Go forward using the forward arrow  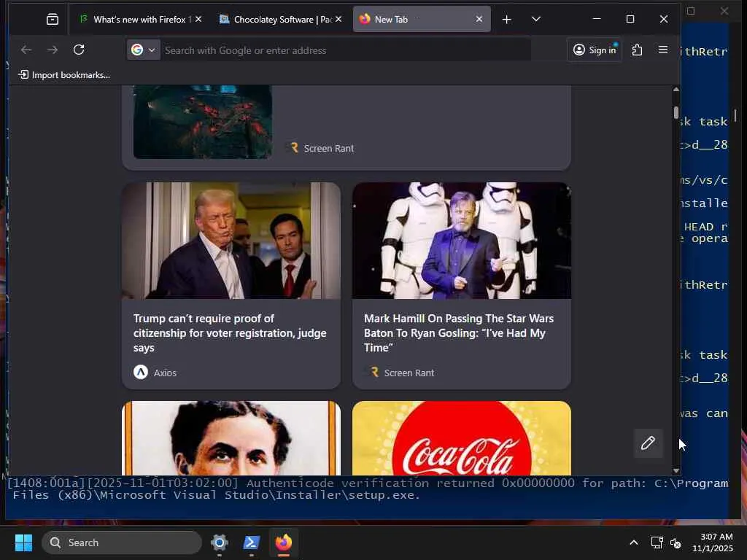[53, 50]
